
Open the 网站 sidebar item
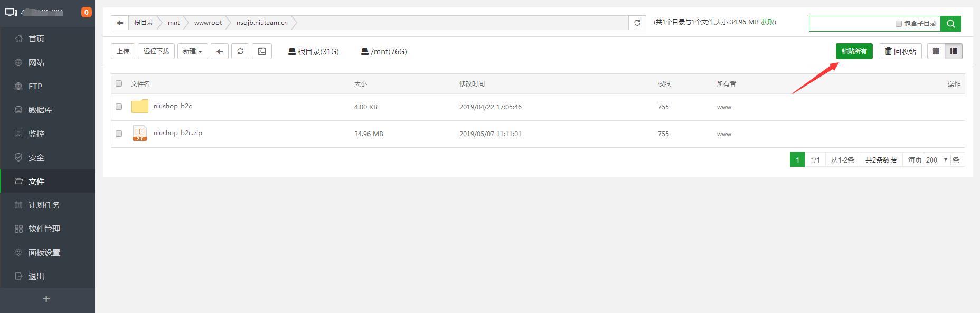coord(48,62)
